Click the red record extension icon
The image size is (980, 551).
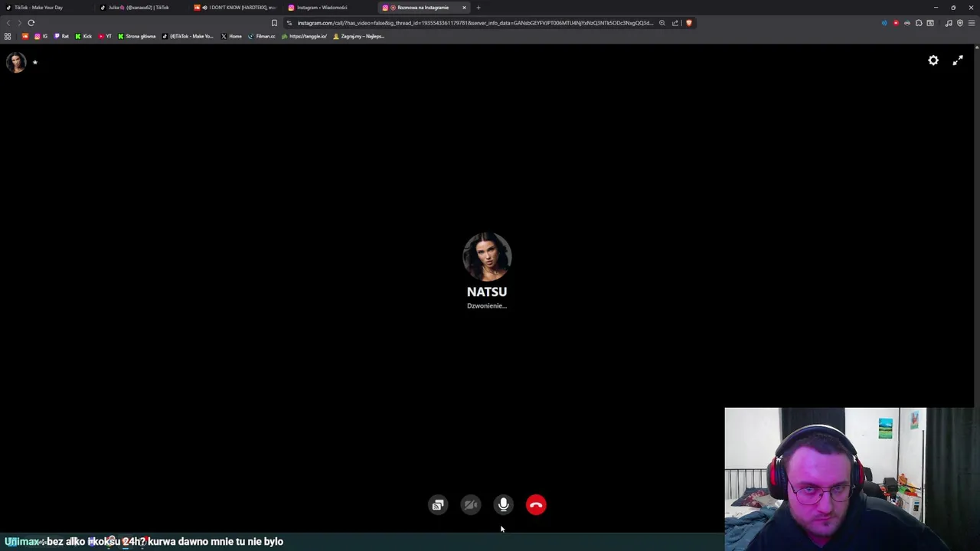[896, 23]
